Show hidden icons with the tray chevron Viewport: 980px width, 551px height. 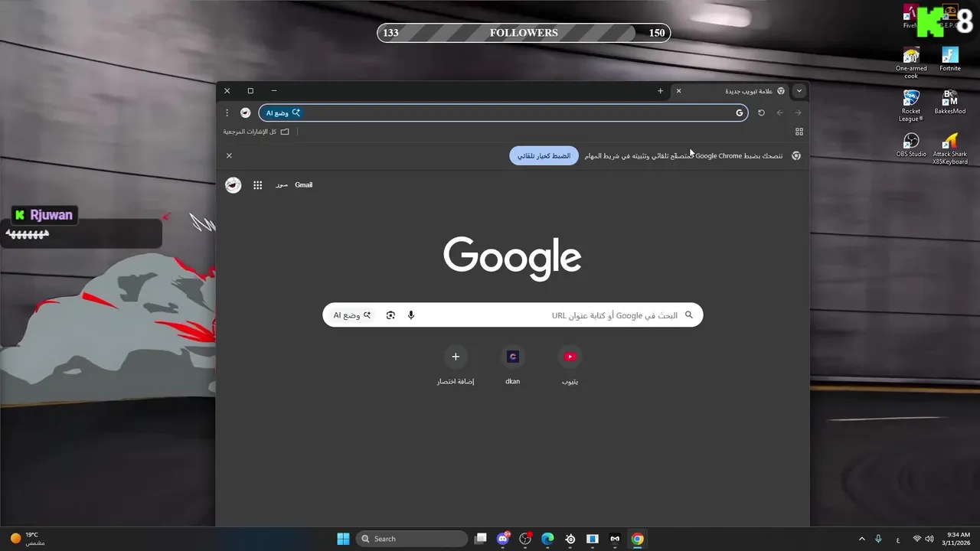tap(861, 539)
